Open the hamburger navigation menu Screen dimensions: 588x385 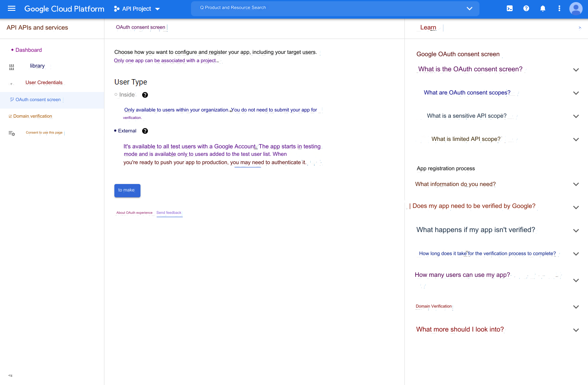[x=12, y=9]
